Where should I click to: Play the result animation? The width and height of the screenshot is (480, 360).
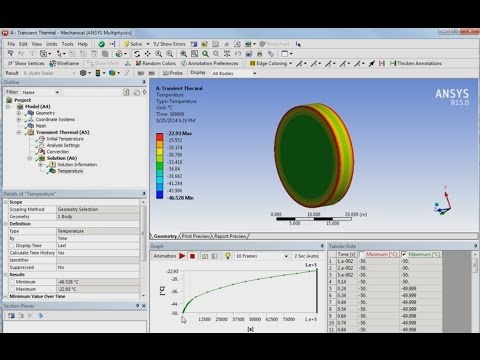182,256
